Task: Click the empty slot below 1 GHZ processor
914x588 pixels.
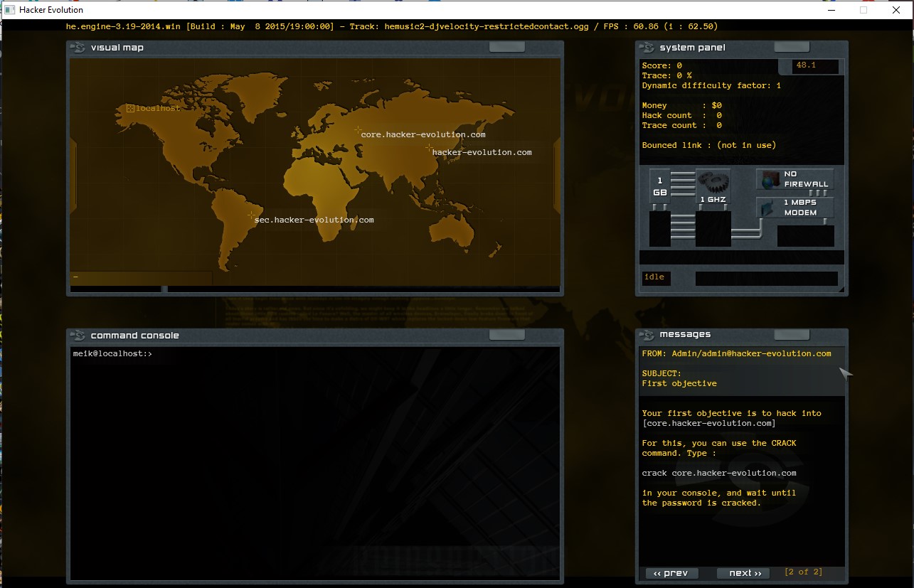Action: pyautogui.click(x=713, y=229)
